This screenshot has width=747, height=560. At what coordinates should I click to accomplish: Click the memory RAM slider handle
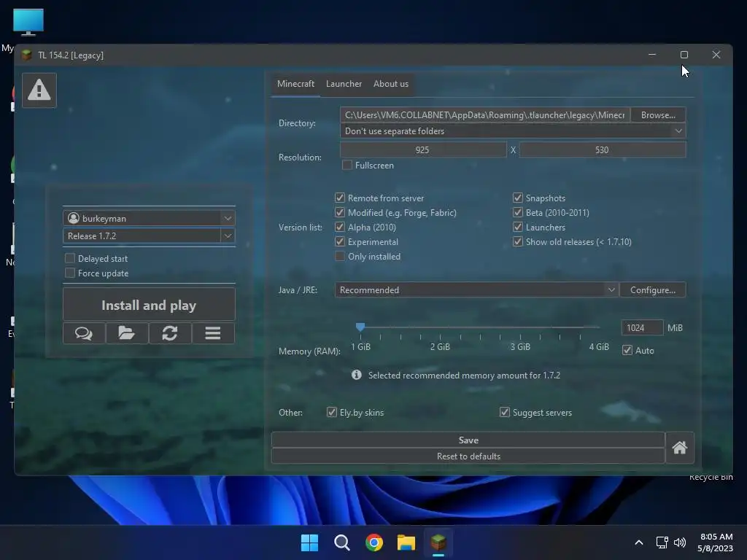[x=360, y=327]
